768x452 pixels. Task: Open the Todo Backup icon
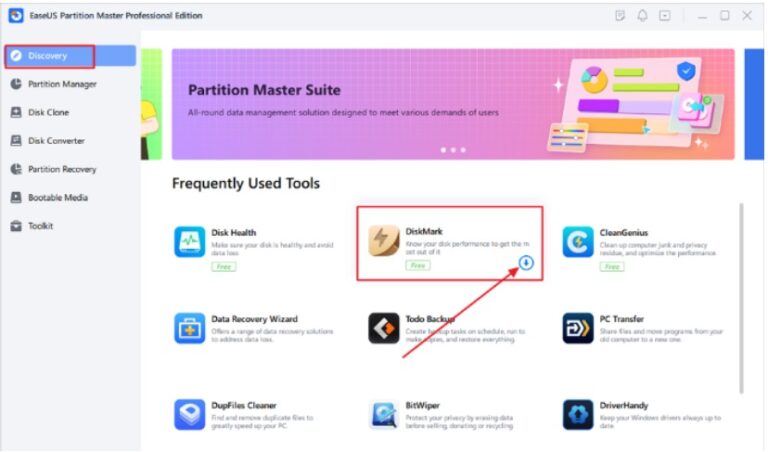pyautogui.click(x=384, y=328)
